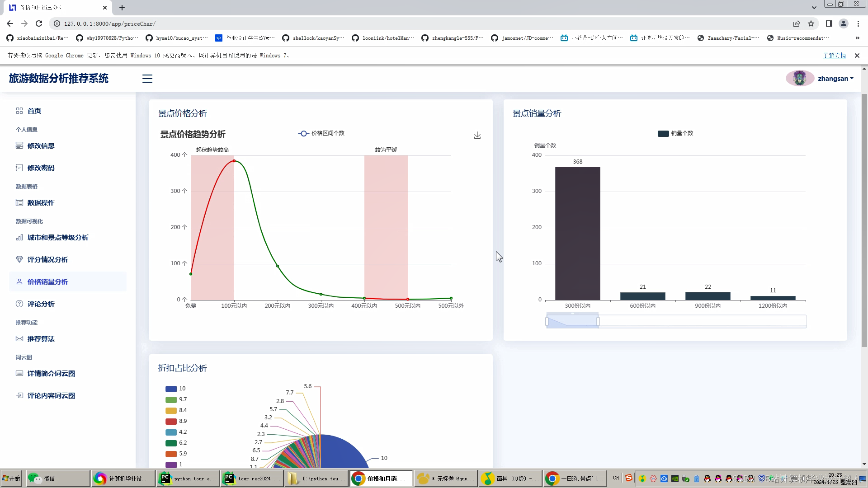Image resolution: width=868 pixels, height=488 pixels.
Task: Expand hidden bookmarks overflow chevron
Action: coord(857,38)
